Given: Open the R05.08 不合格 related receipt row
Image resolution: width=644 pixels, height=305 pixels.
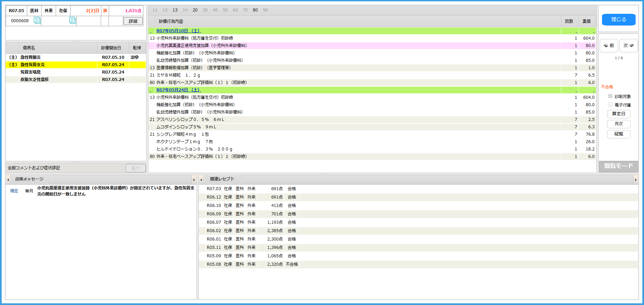Looking at the screenshot, I should pyautogui.click(x=418, y=264).
